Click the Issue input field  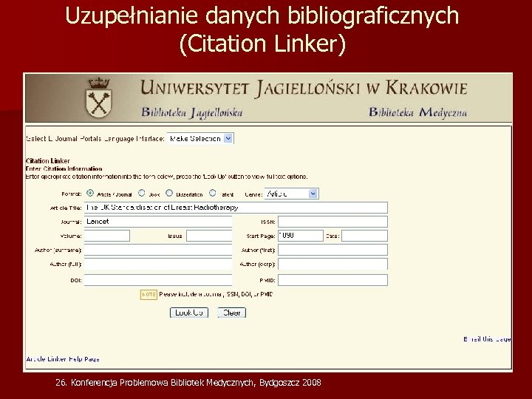pyautogui.click(x=209, y=236)
